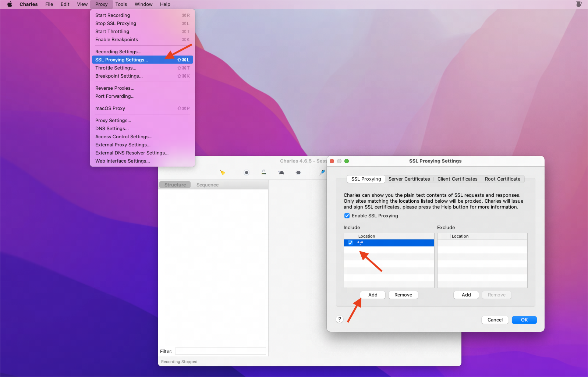
Task: Switch to the SSL Proxying tab
Action: [x=366, y=179]
